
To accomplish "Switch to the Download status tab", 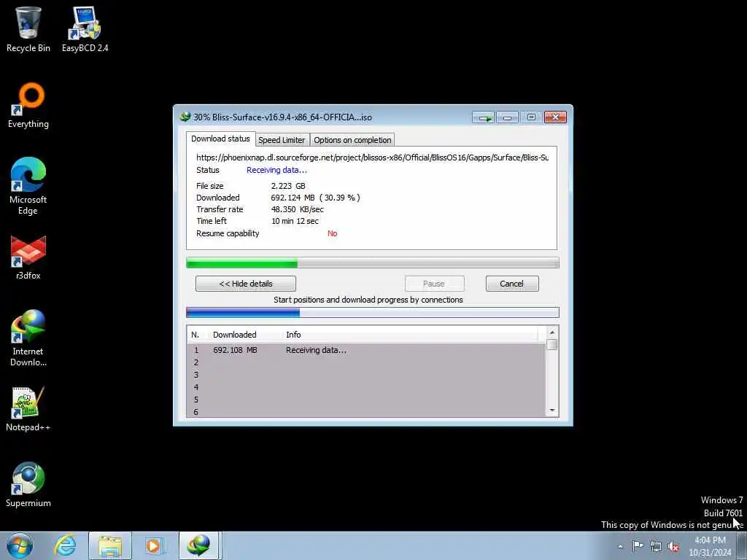I will 220,139.
